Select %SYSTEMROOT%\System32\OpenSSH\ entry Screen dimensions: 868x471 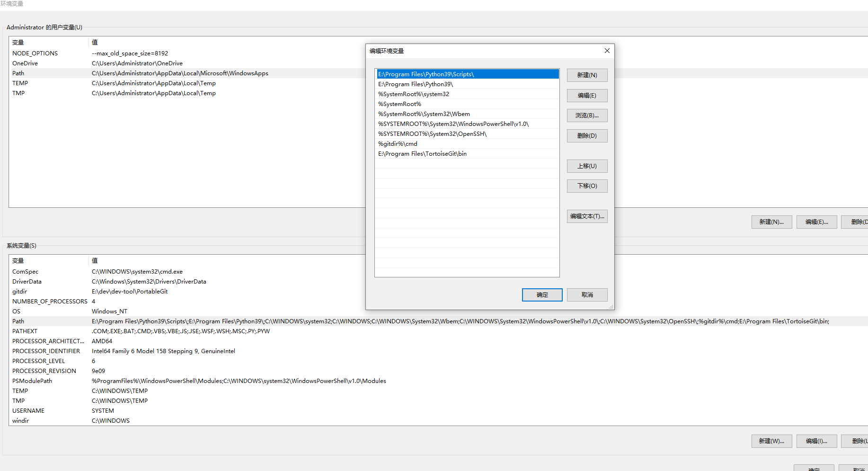pyautogui.click(x=432, y=134)
